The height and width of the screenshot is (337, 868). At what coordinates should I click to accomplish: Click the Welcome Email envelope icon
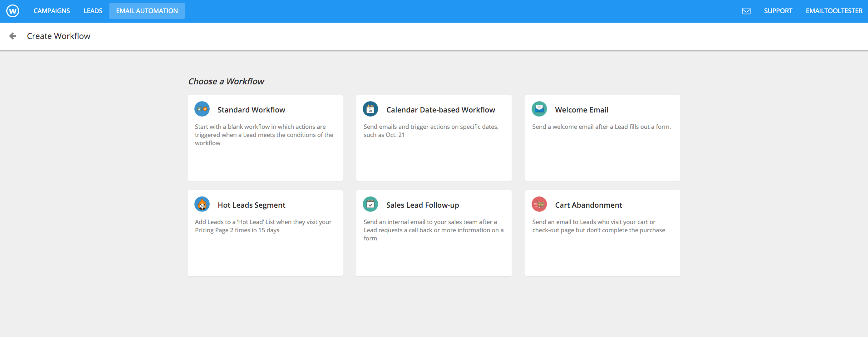click(x=539, y=109)
